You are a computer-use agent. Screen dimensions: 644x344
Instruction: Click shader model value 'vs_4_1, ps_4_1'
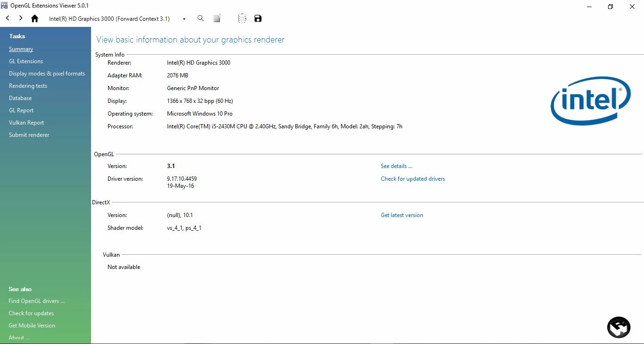pos(184,228)
